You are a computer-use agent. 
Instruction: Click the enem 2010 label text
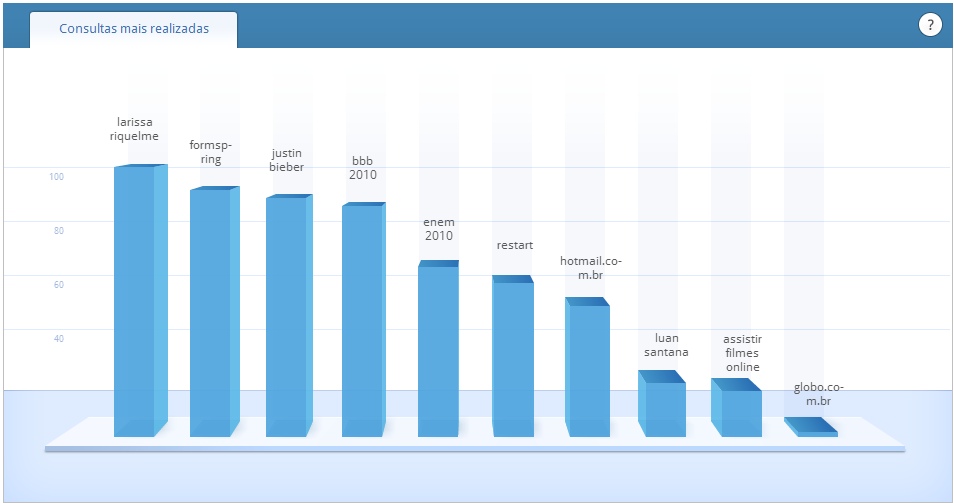click(x=438, y=229)
